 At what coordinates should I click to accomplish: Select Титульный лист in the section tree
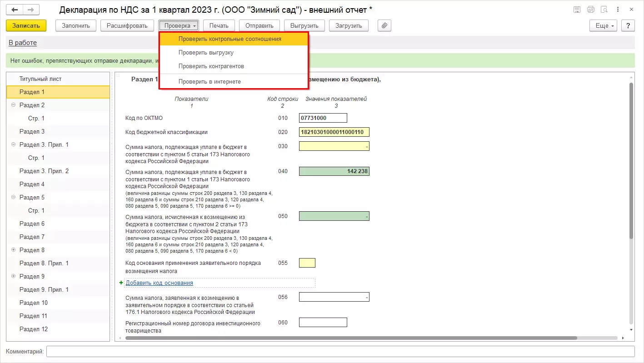coord(58,79)
